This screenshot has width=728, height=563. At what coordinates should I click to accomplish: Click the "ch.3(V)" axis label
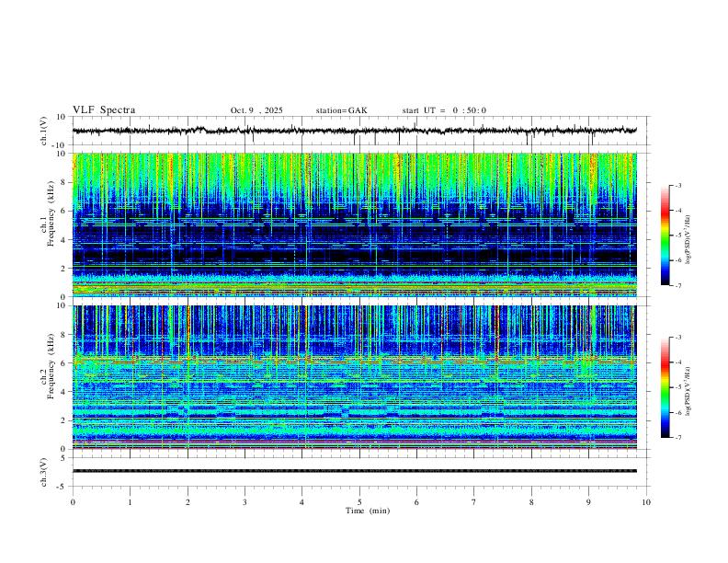pyautogui.click(x=44, y=472)
